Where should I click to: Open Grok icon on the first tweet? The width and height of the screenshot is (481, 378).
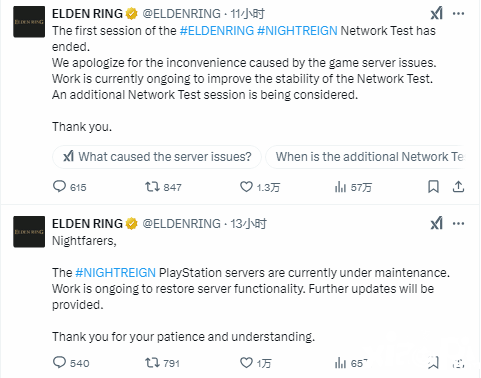pyautogui.click(x=437, y=13)
